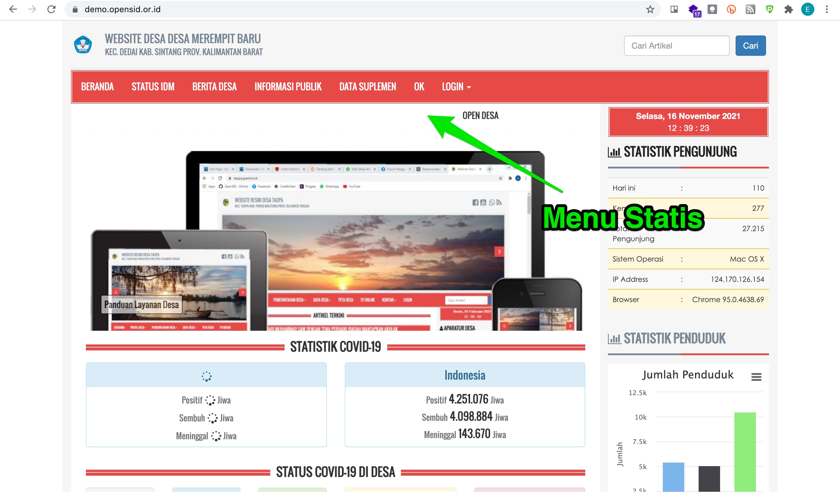The width and height of the screenshot is (840, 504).
Task: Click the RSS feed extension icon
Action: pyautogui.click(x=751, y=9)
